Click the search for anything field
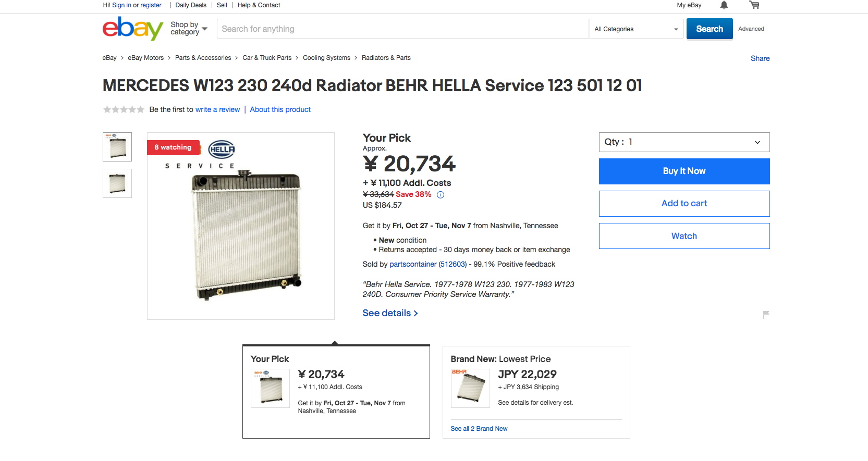Screen dimensions: 868x461 (x=402, y=29)
